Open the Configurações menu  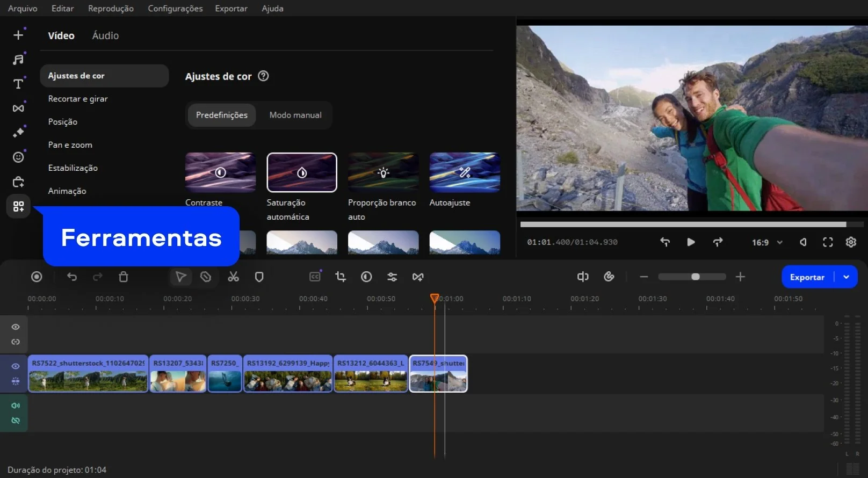click(x=175, y=9)
